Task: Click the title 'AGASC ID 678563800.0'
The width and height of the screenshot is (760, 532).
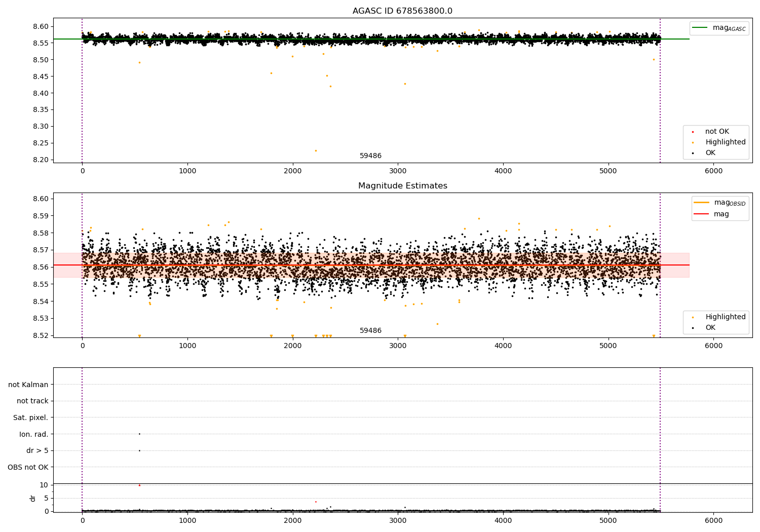Action: coord(402,11)
